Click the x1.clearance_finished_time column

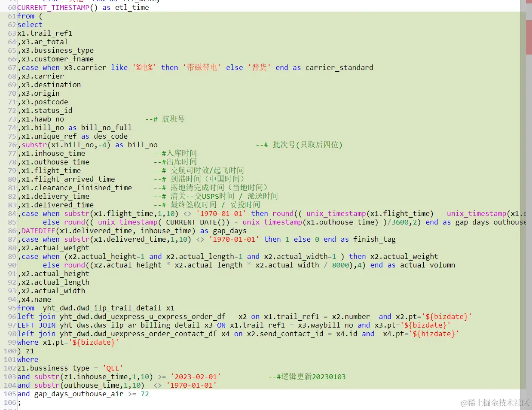(x=76, y=188)
